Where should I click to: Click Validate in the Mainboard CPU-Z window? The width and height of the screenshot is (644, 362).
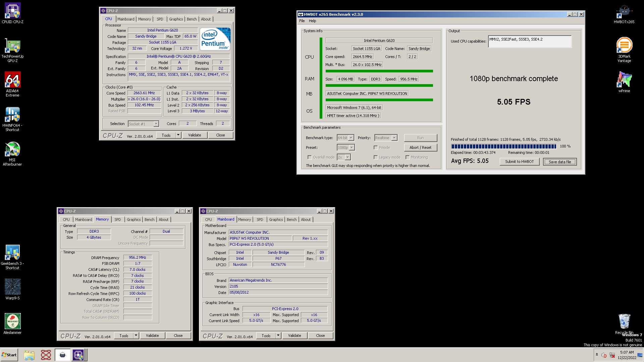click(294, 336)
